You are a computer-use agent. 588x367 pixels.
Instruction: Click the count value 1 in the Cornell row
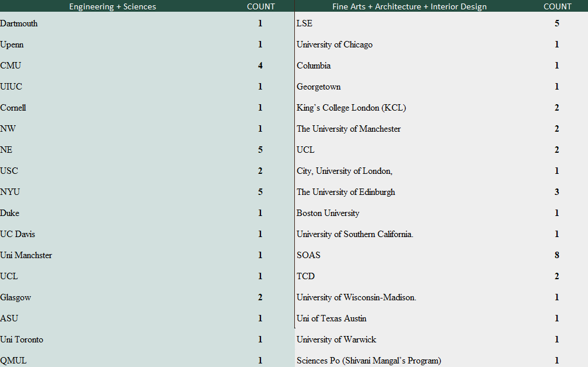260,107
